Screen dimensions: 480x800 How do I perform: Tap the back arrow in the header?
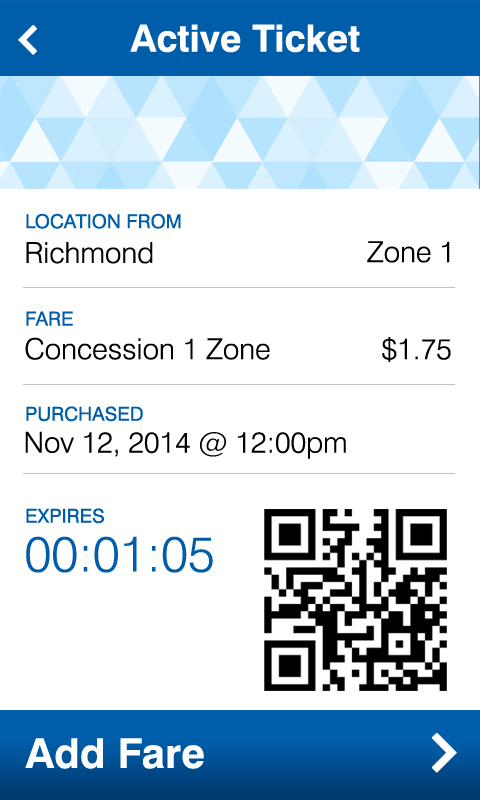click(x=28, y=40)
